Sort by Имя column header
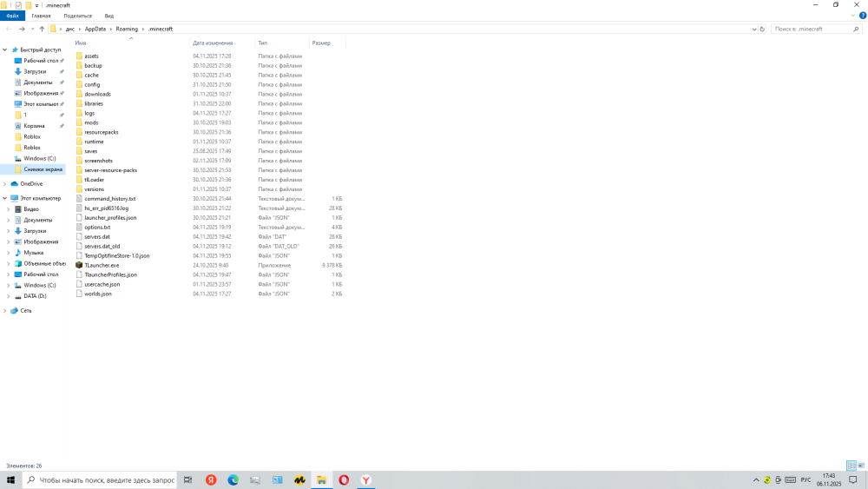This screenshot has width=868, height=489. tap(80, 43)
